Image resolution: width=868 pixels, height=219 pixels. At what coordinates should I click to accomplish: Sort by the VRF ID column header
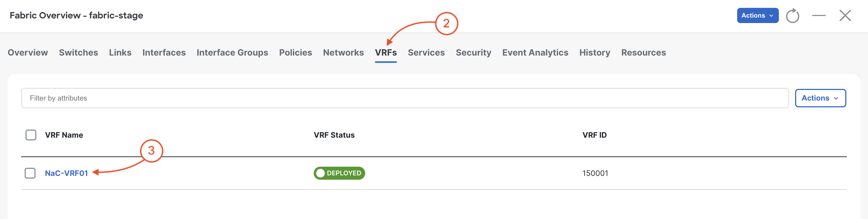(x=594, y=135)
